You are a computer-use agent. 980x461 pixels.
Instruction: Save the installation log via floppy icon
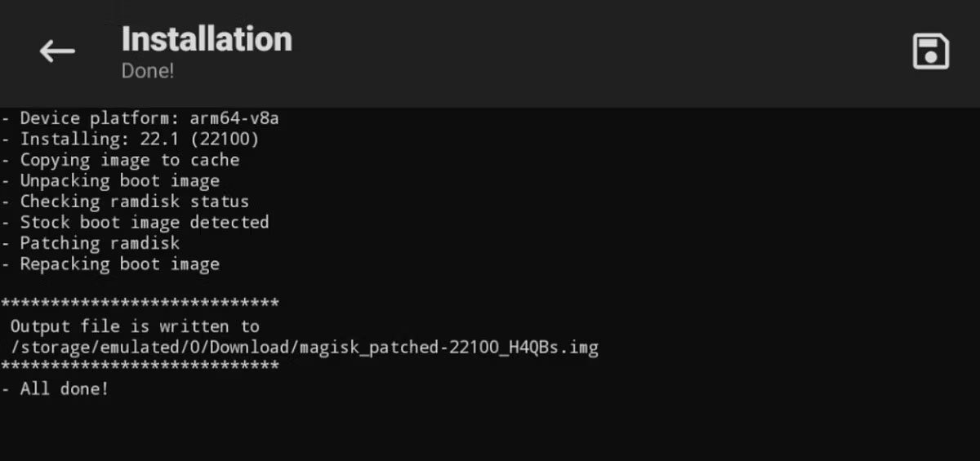click(x=930, y=52)
